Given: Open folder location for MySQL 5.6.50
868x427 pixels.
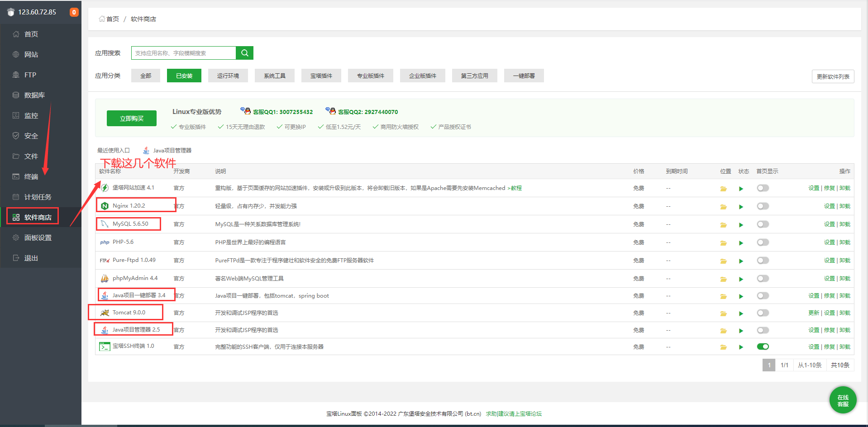Looking at the screenshot, I should [x=723, y=225].
